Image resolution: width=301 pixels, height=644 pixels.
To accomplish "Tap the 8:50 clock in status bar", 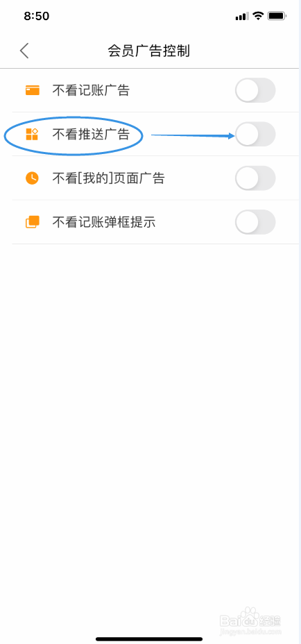I will [37, 16].
